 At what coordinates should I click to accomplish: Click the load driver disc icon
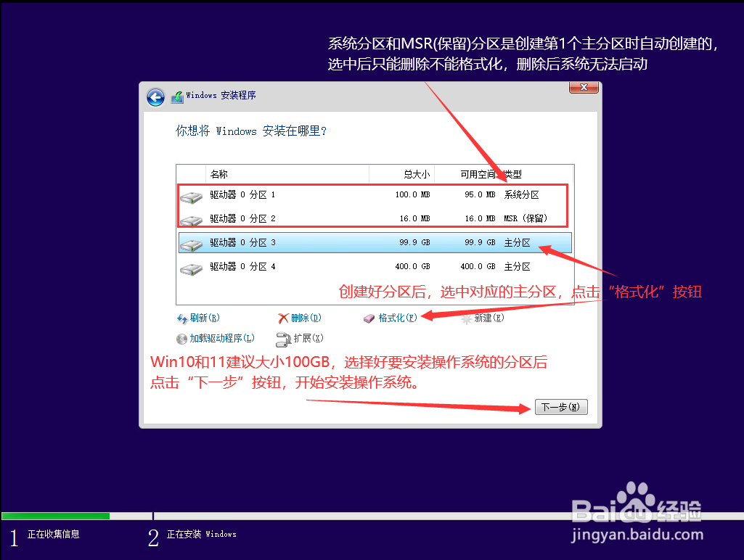click(x=181, y=339)
